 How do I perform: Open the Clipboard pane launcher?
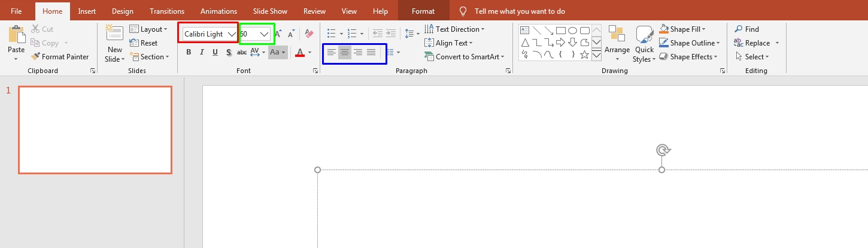click(93, 71)
